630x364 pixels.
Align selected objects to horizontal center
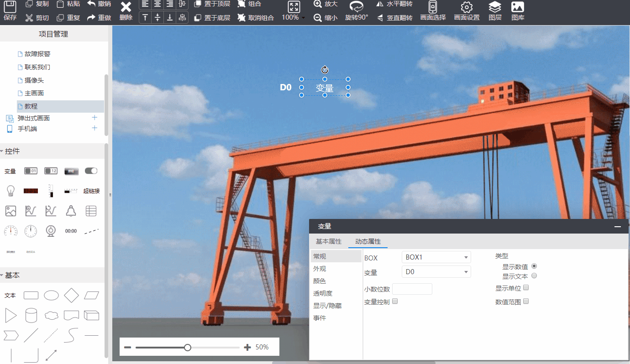tap(157, 4)
